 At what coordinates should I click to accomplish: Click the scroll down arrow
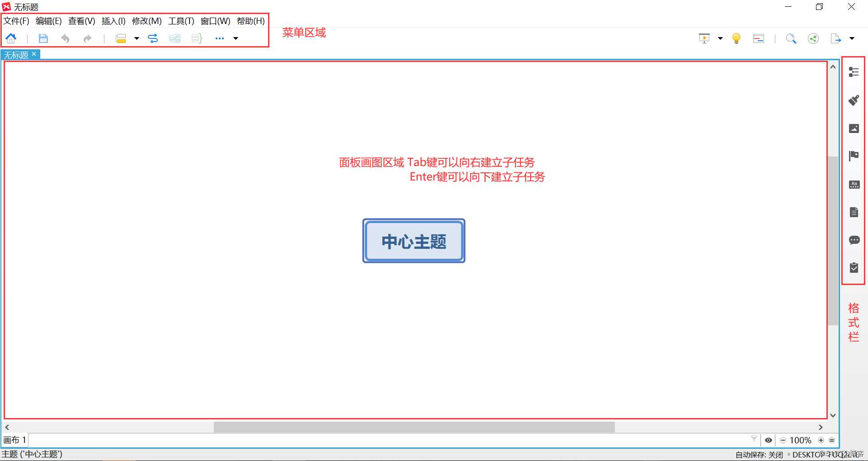(833, 415)
